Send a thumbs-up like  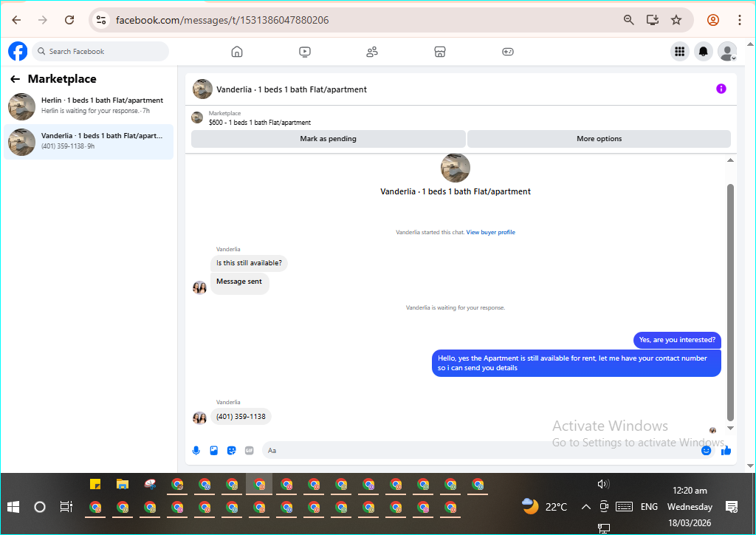[726, 451]
